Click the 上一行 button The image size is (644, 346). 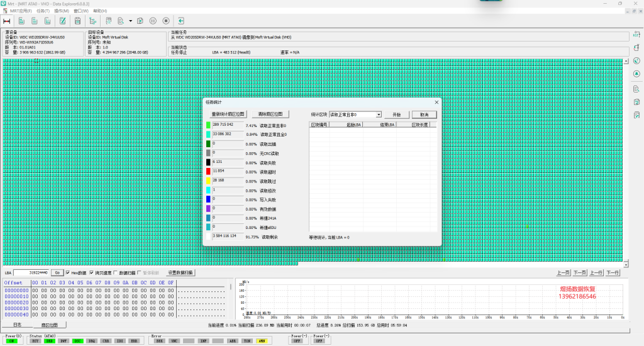tap(596, 272)
